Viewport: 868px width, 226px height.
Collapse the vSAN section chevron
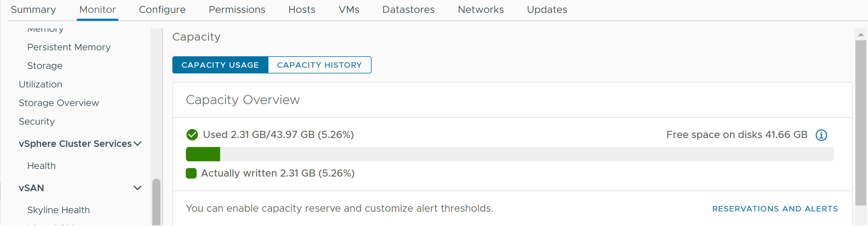click(137, 188)
